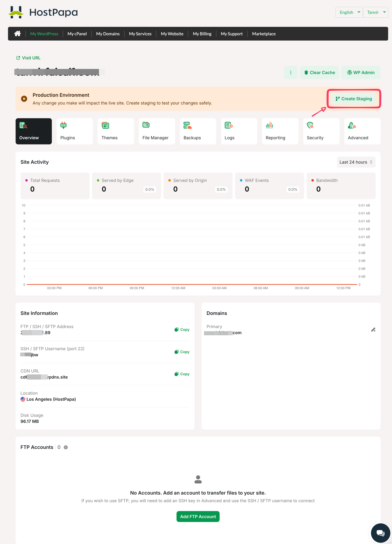
Task: Click the Backups server icon
Action: pyautogui.click(x=187, y=125)
